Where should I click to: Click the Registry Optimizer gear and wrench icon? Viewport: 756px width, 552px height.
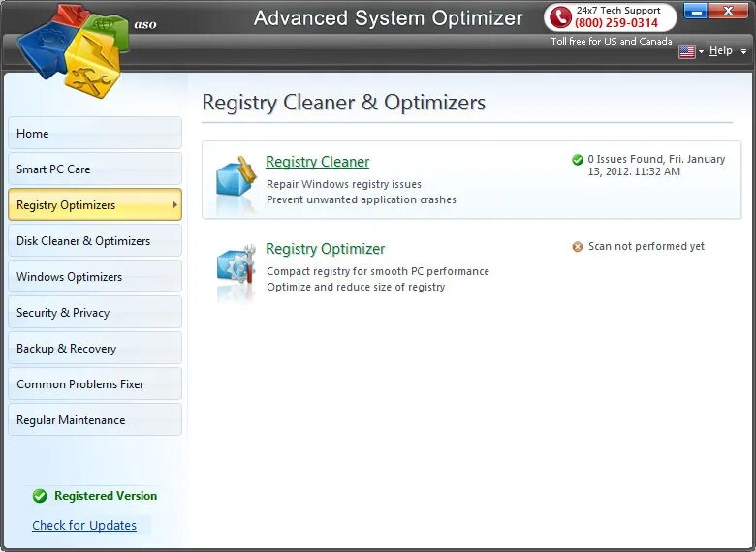coord(236,263)
